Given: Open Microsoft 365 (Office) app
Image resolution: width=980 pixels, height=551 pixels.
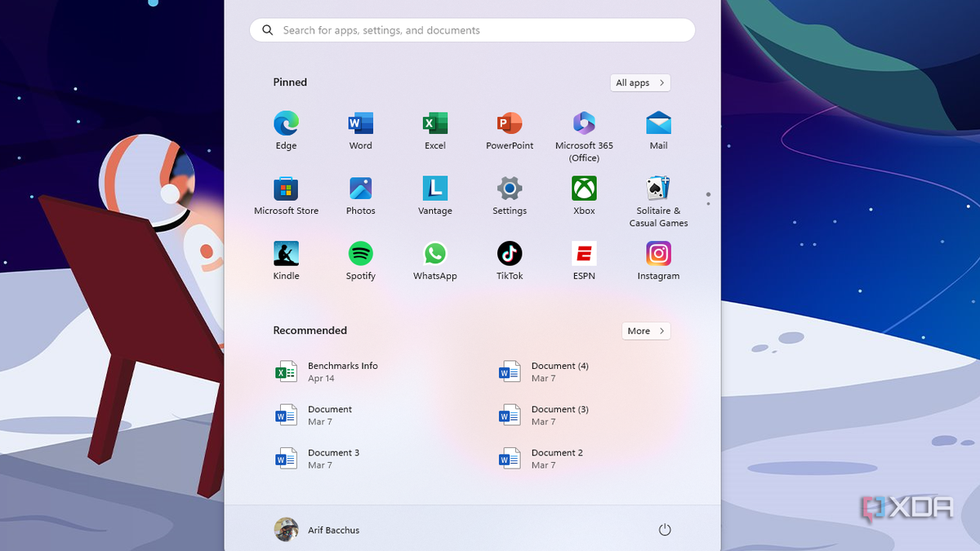Looking at the screenshot, I should pos(584,136).
